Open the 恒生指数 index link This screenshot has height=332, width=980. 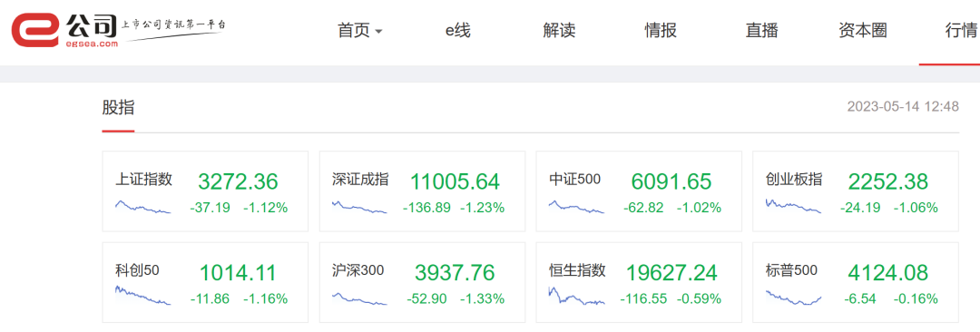pyautogui.click(x=577, y=270)
